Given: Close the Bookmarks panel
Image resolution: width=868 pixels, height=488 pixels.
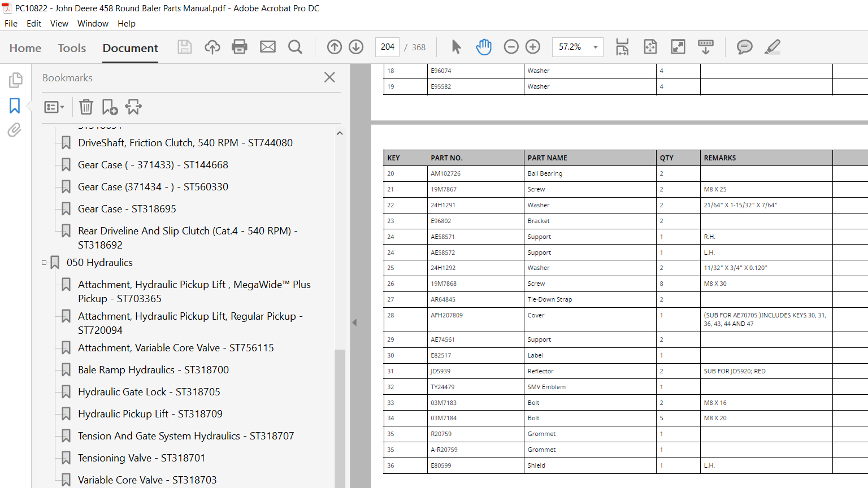Looking at the screenshot, I should click(329, 77).
